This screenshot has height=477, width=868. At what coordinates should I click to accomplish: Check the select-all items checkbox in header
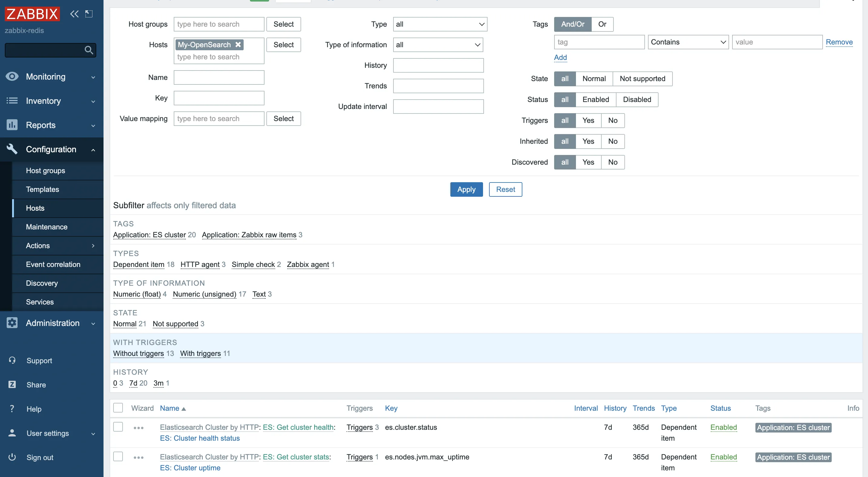(x=118, y=408)
